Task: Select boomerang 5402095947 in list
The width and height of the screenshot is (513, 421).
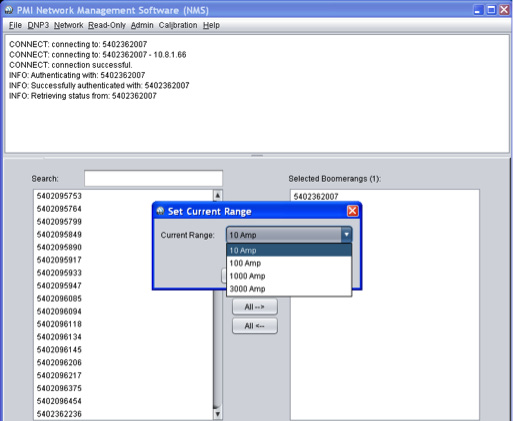Action: click(x=123, y=286)
